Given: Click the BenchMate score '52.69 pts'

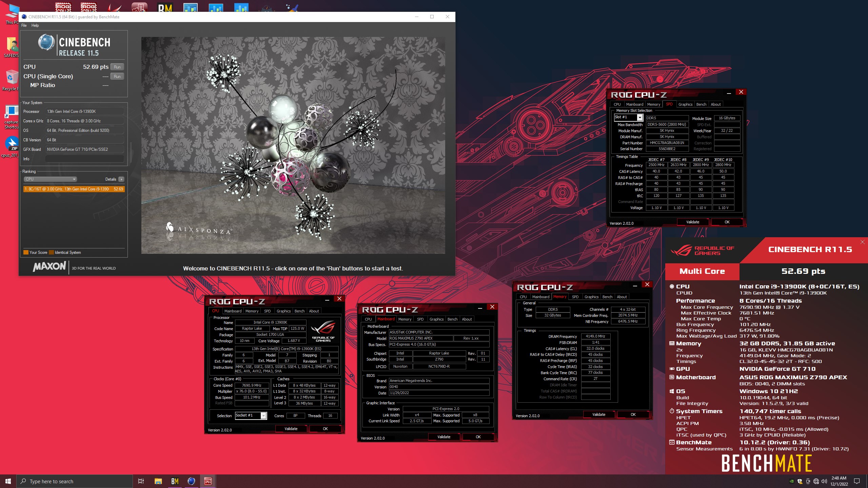Looking at the screenshot, I should (803, 271).
